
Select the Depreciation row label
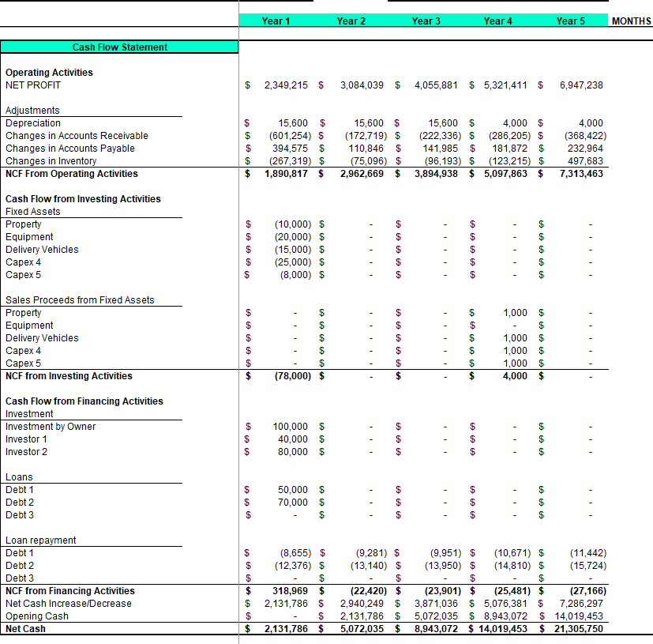pos(33,122)
